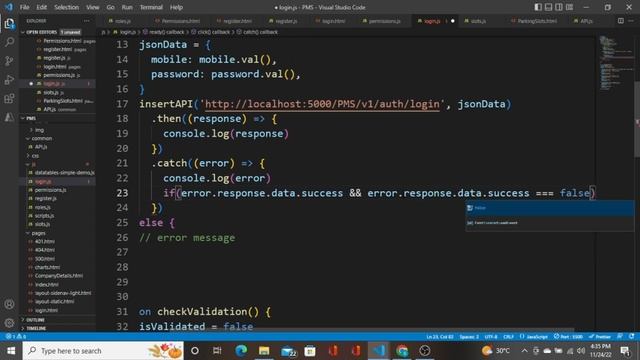Open the Accounts menu icon
The image size is (640, 360).
click(9, 304)
